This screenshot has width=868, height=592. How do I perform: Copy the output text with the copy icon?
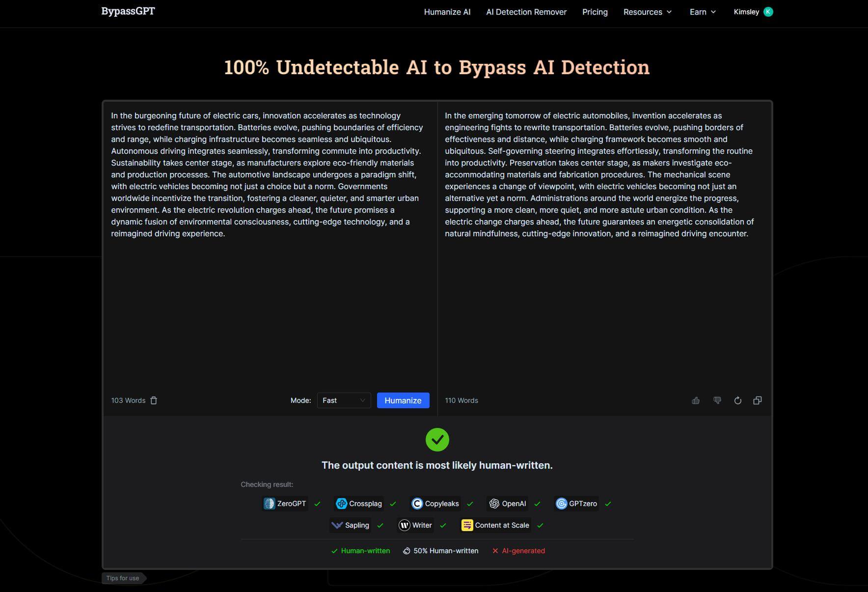(x=758, y=400)
